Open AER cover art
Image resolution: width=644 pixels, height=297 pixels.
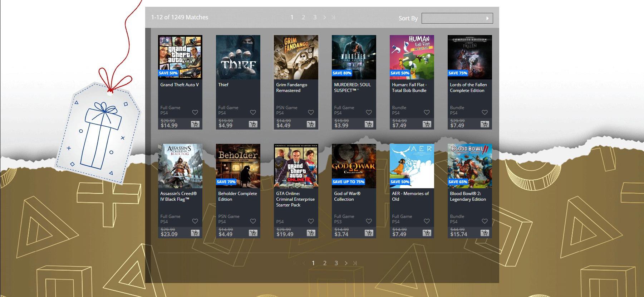click(x=412, y=166)
